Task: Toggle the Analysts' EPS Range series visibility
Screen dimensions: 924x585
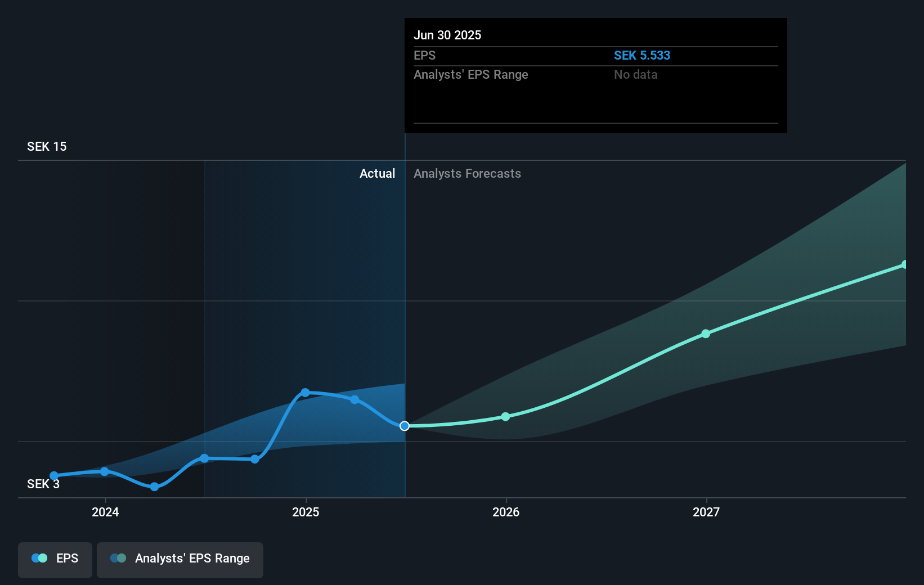Action: click(180, 559)
